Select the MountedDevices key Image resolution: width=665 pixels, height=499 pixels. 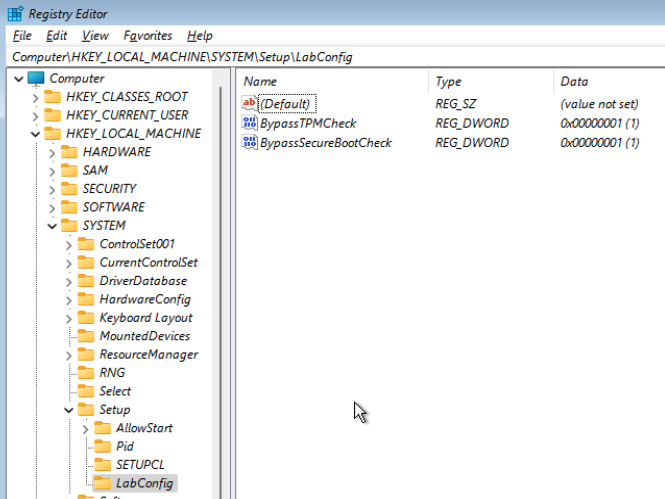(x=144, y=336)
